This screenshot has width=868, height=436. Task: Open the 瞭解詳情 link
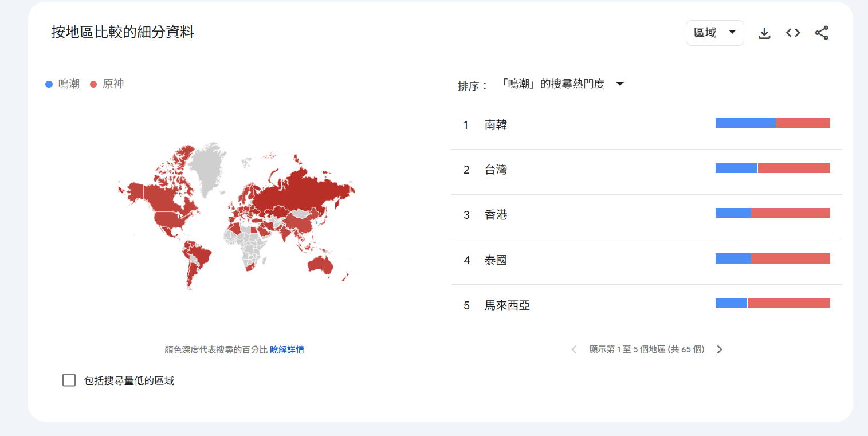click(x=286, y=349)
